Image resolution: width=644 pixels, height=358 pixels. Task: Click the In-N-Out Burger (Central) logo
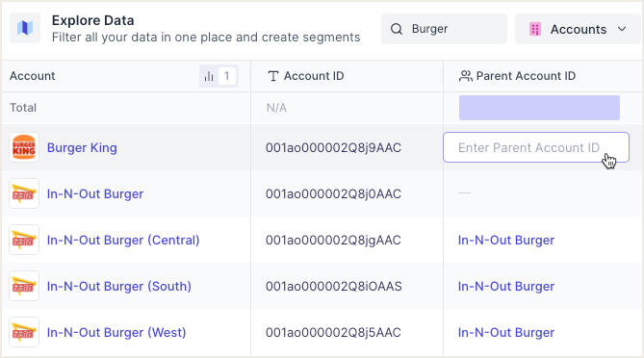(x=24, y=240)
